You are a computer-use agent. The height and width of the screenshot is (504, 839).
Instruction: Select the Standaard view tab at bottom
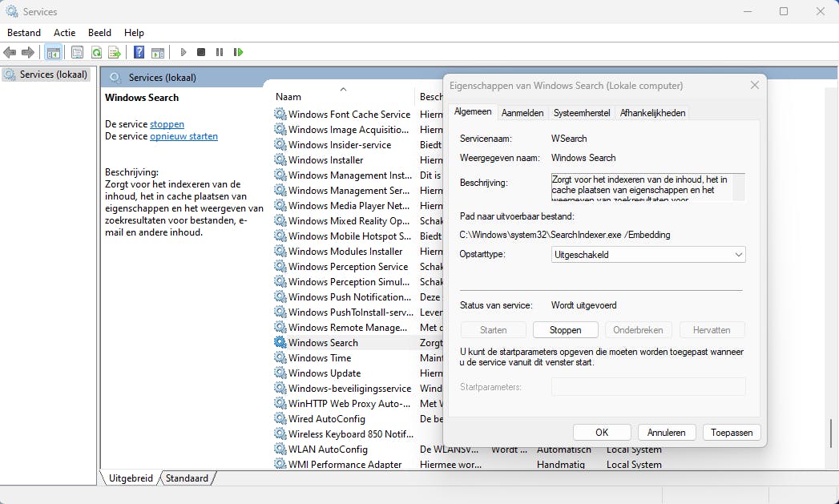187,478
